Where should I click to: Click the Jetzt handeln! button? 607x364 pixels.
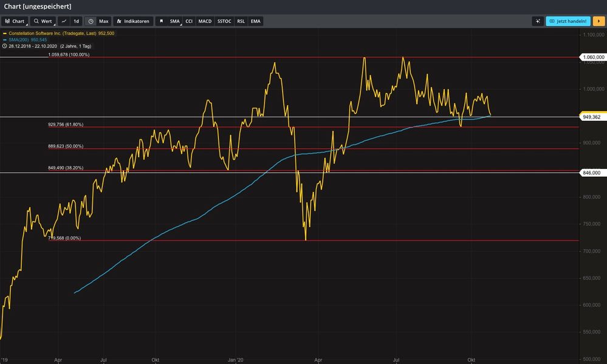(568, 21)
